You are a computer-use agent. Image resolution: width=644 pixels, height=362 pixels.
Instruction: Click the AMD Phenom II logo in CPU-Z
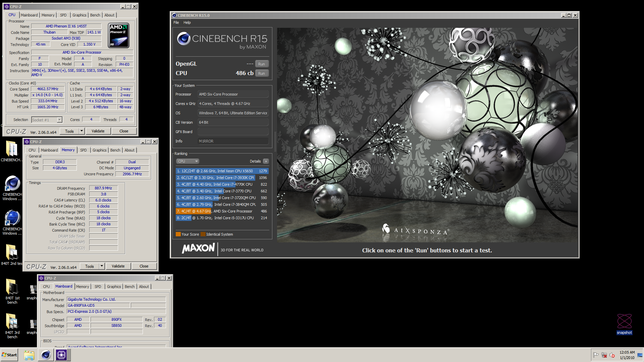click(x=119, y=35)
